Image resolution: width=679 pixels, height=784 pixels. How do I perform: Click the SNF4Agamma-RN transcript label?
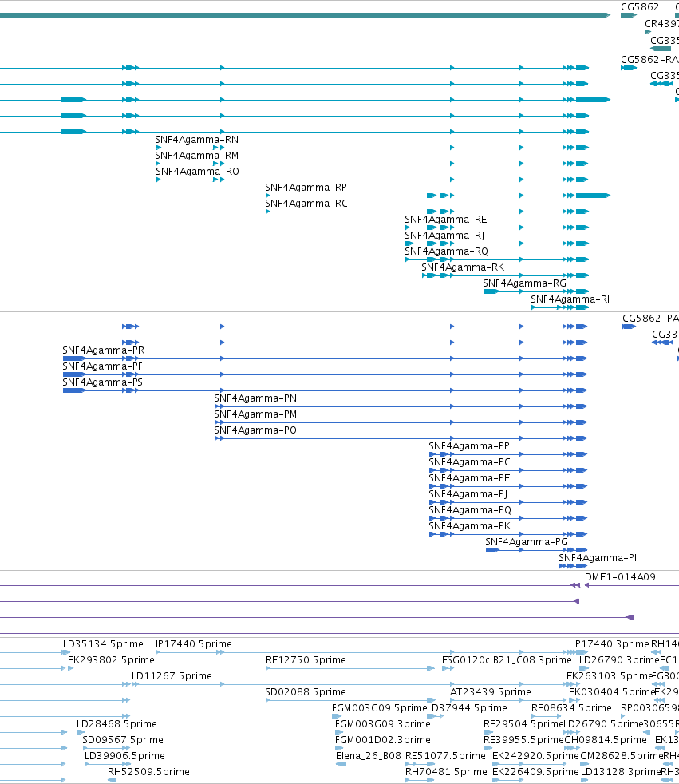tap(197, 140)
